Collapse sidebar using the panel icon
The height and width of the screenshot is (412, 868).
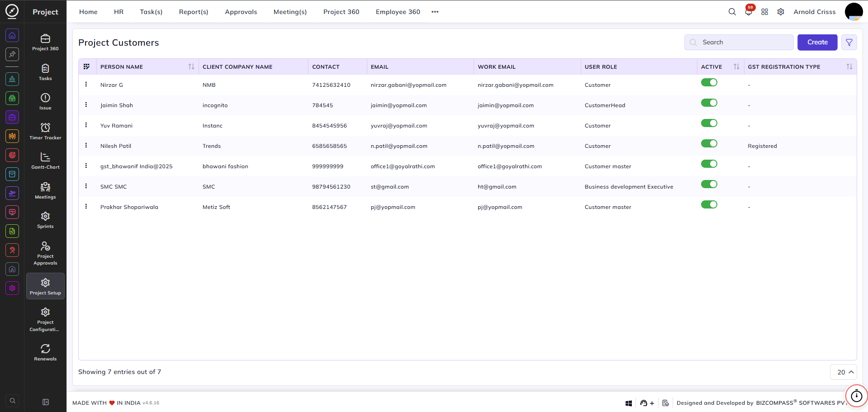(x=46, y=402)
